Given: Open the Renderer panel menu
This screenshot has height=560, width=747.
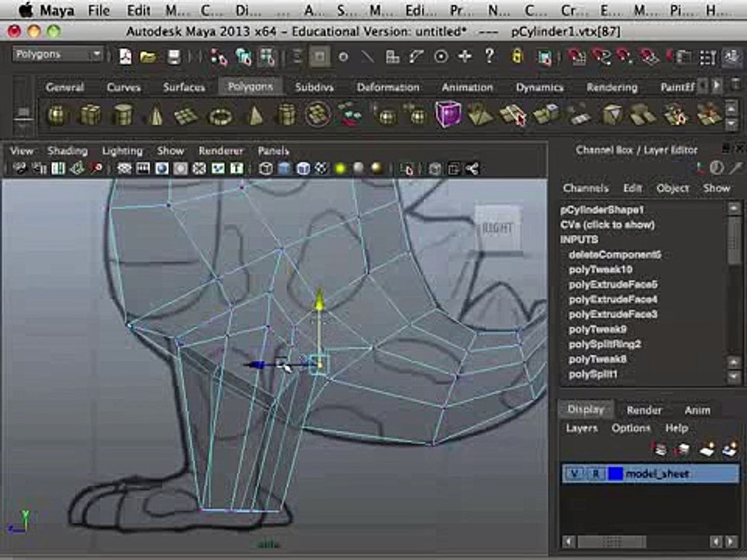Looking at the screenshot, I should [x=221, y=151].
